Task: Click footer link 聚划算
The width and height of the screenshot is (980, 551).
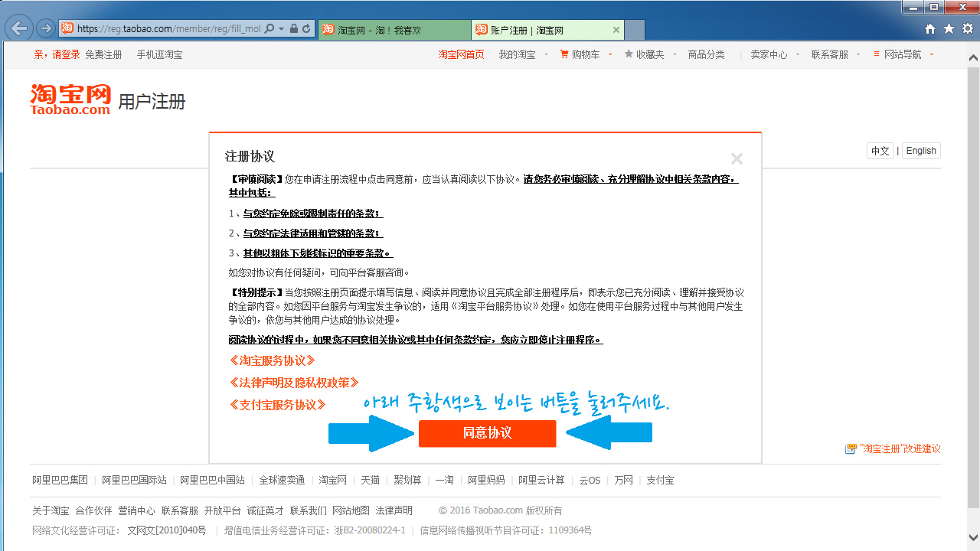Action: pos(407,480)
